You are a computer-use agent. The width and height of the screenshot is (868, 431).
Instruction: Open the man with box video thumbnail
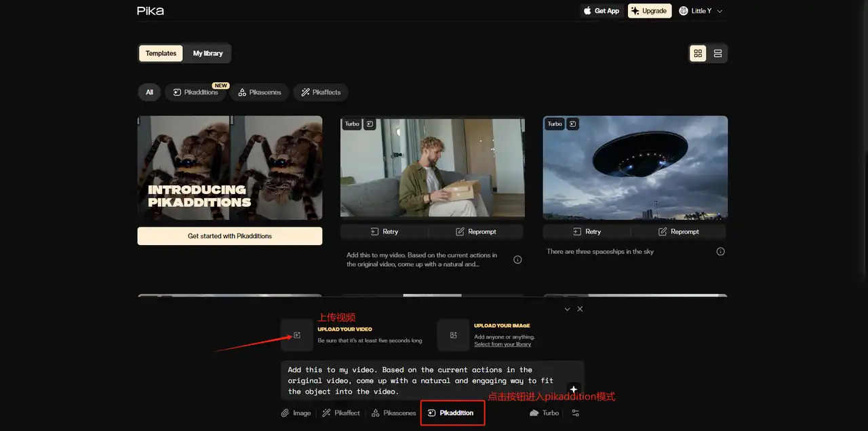(x=433, y=168)
